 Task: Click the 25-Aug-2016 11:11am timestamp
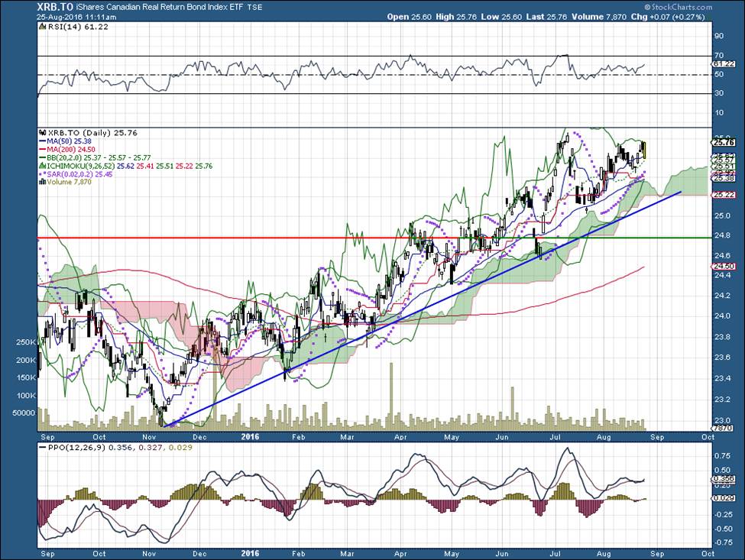click(77, 17)
